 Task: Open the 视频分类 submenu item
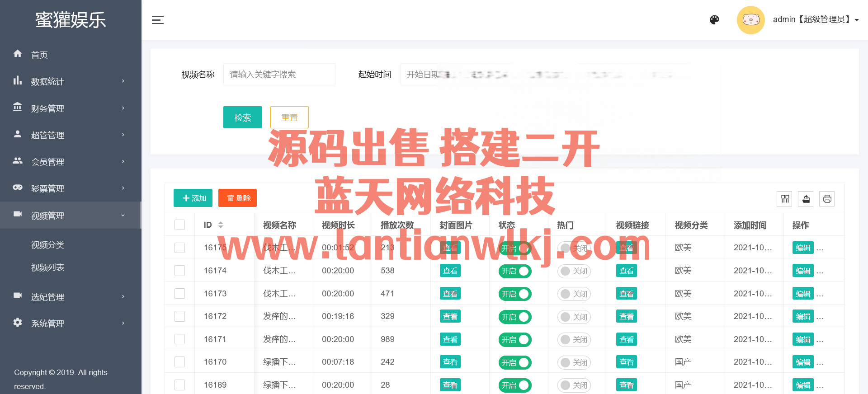coord(48,245)
